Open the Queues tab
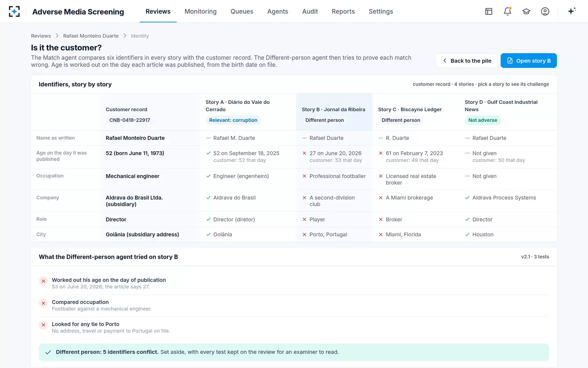 242,11
